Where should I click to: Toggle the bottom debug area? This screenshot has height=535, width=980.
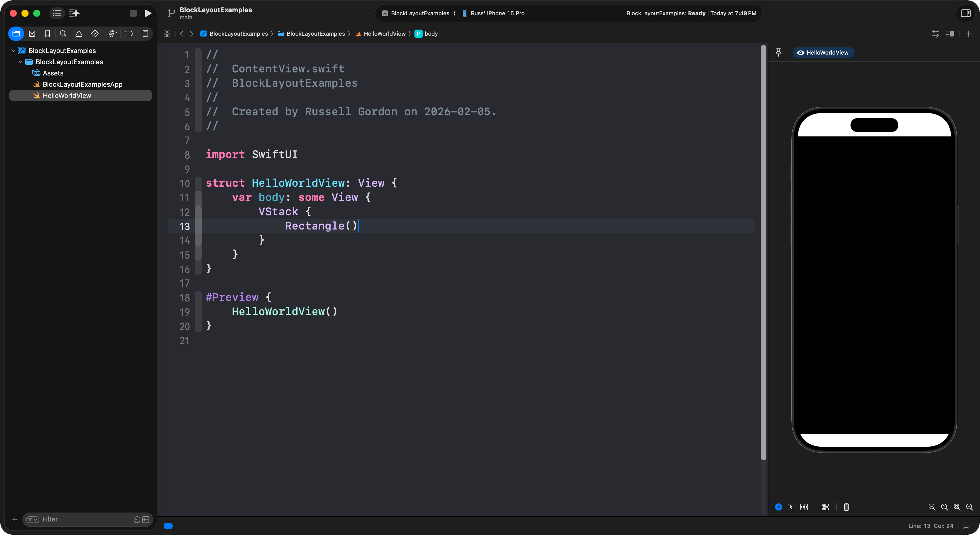(966, 526)
